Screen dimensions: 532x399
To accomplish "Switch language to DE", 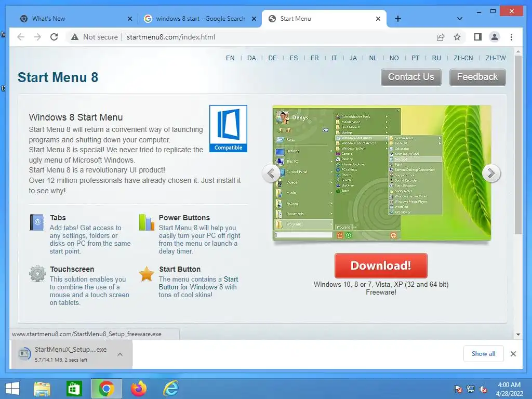I will (272, 58).
